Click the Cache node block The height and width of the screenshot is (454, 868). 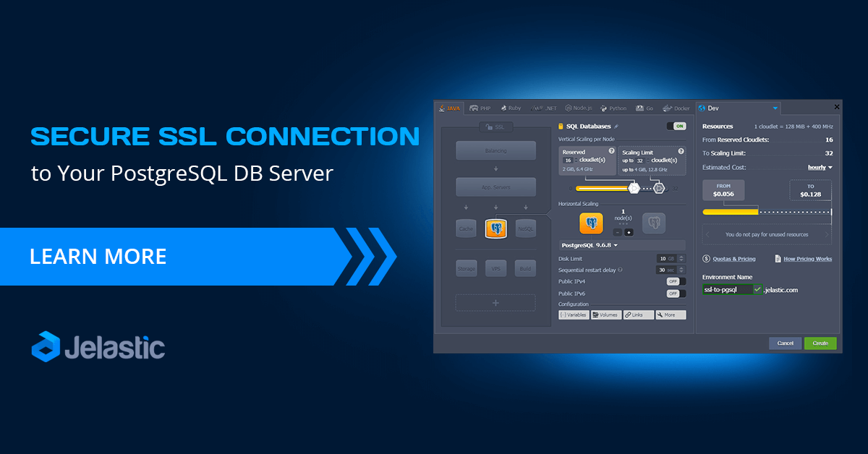pyautogui.click(x=466, y=229)
